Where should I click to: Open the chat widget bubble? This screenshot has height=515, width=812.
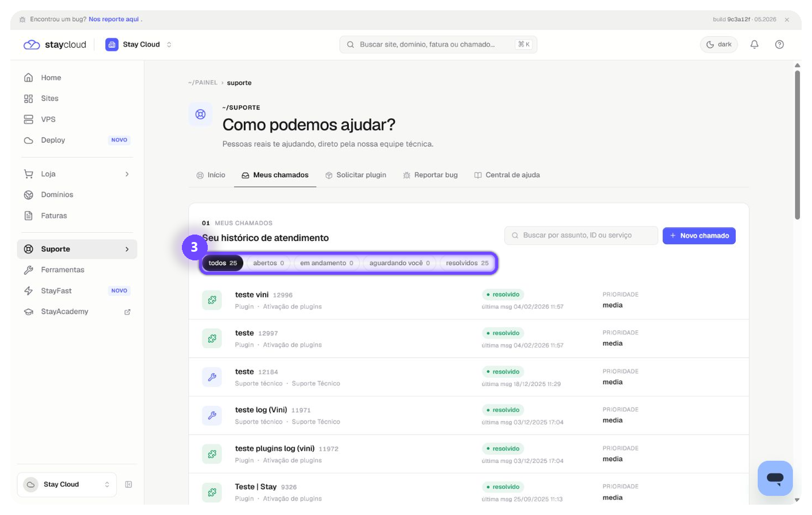tap(775, 478)
